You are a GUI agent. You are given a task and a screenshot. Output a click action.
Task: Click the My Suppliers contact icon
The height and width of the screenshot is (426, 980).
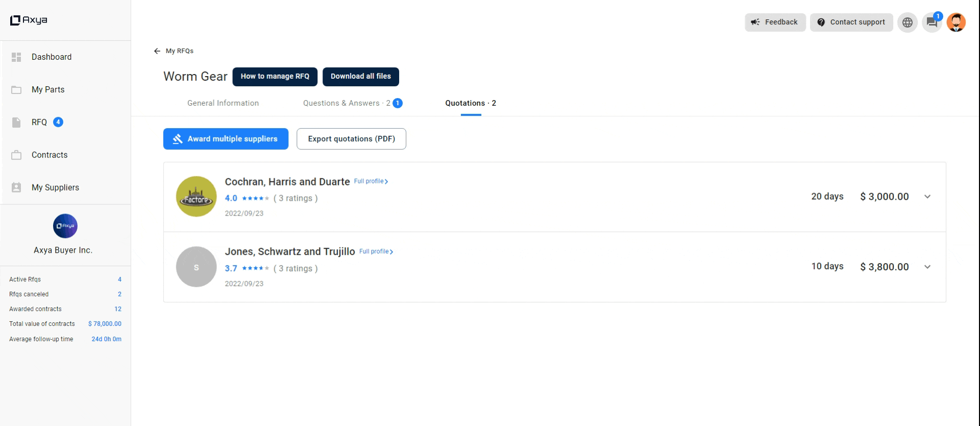click(16, 187)
